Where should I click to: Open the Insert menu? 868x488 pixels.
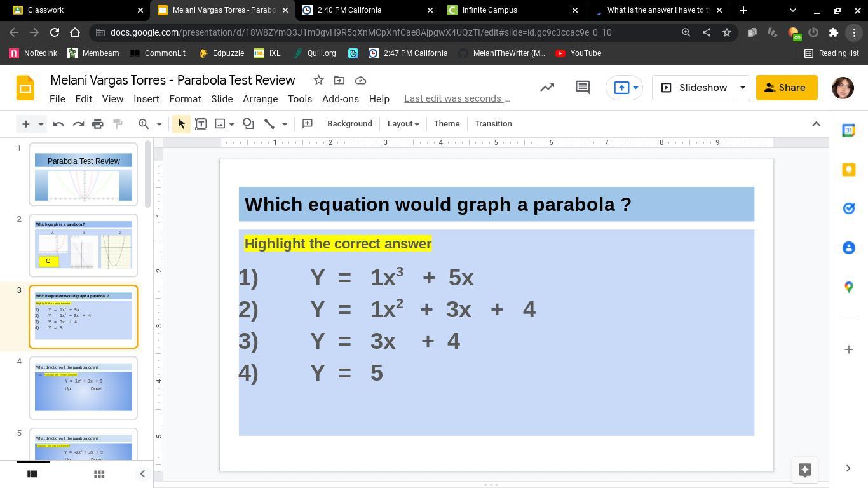pyautogui.click(x=146, y=99)
